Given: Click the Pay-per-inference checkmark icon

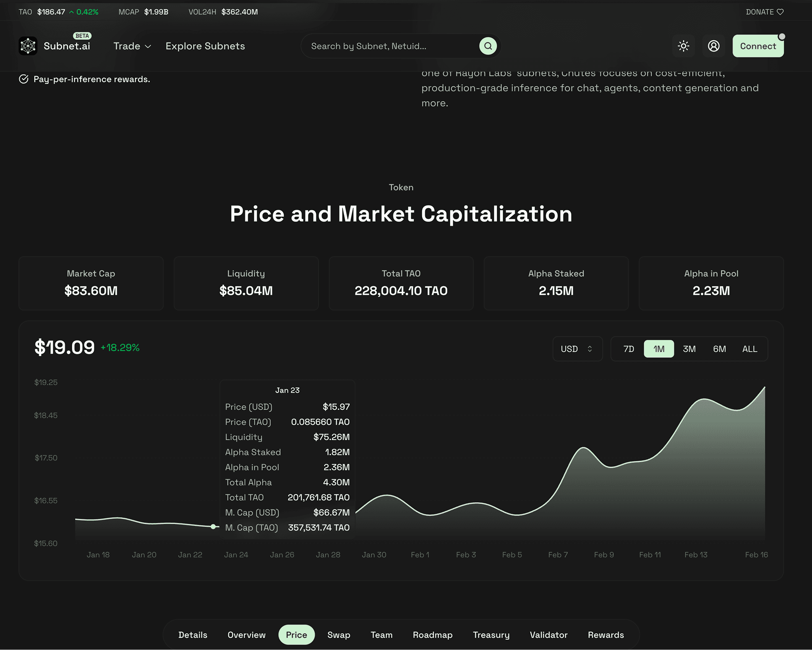Looking at the screenshot, I should (23, 79).
